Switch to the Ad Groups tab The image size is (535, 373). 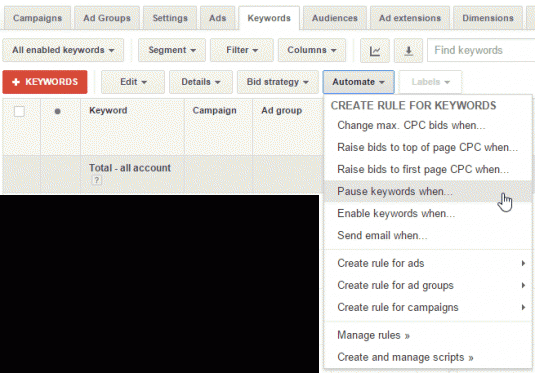click(107, 18)
